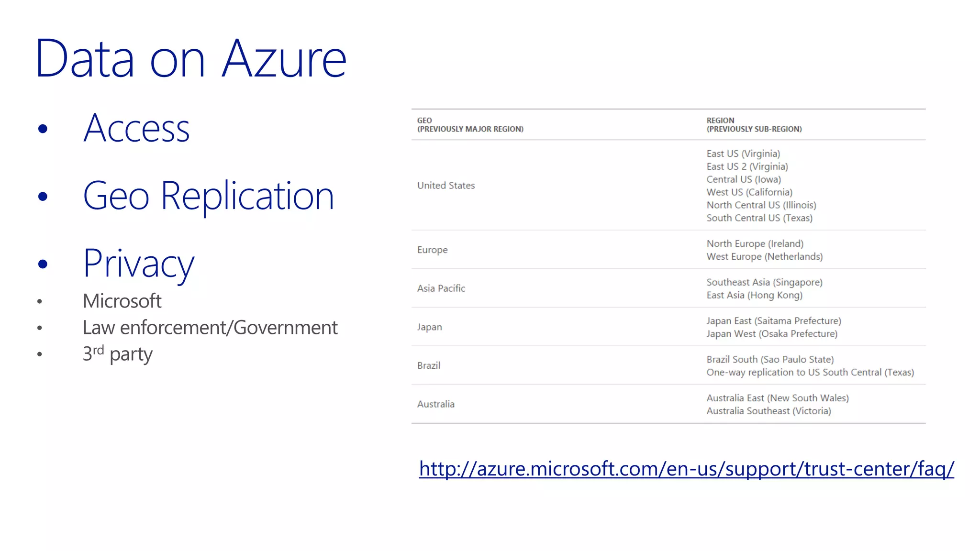
Task: Click 'Japan East (Saitama Prefecture)' entry
Action: tap(774, 321)
